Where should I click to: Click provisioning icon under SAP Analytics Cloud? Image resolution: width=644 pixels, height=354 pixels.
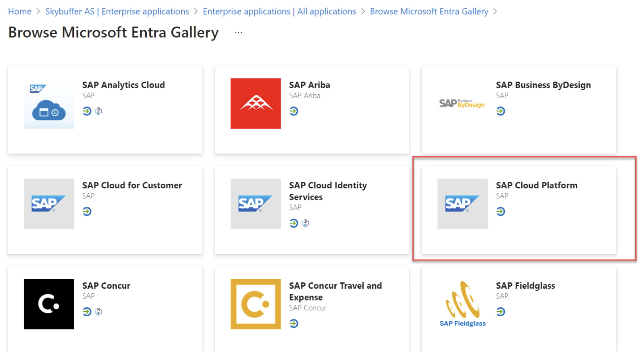tap(99, 111)
